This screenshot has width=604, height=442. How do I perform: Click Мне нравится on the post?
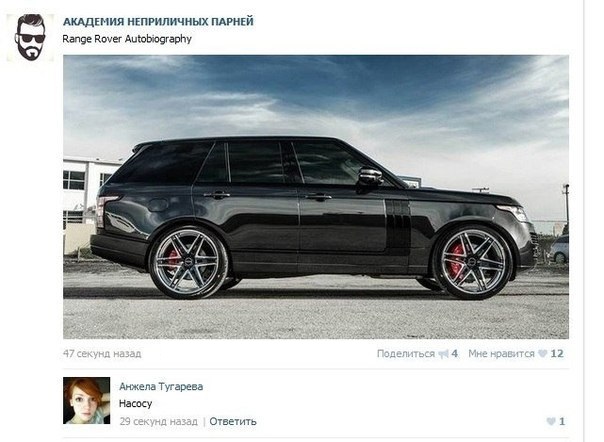click(501, 353)
